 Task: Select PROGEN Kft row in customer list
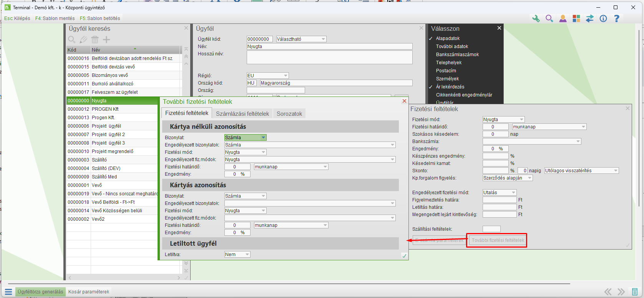105,109
